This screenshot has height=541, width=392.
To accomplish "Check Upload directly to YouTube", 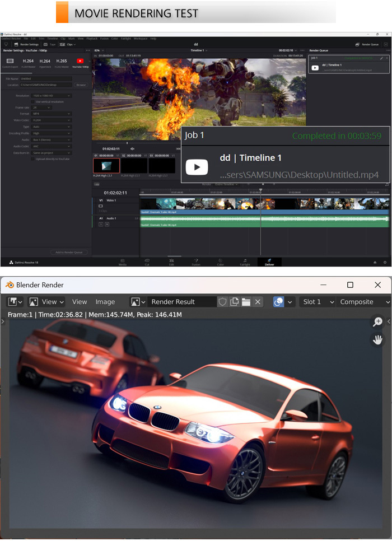I will 33,159.
